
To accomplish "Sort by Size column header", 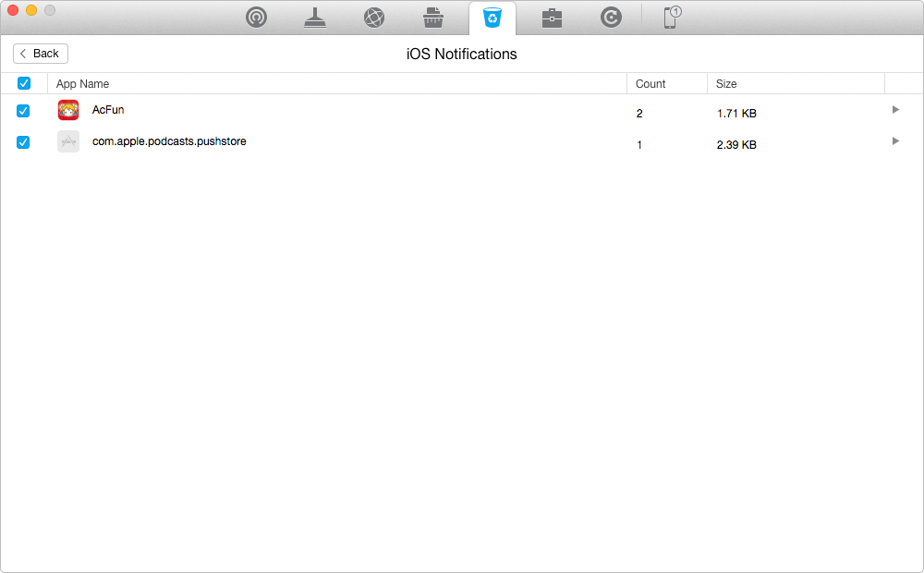I will [796, 84].
